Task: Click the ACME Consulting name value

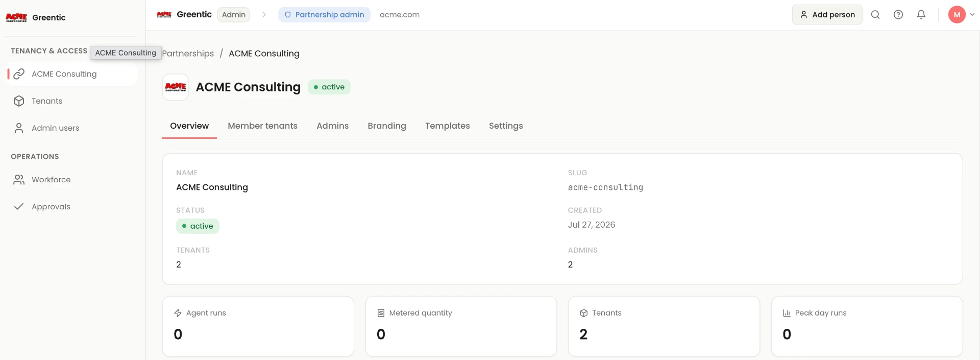Action: click(x=212, y=187)
